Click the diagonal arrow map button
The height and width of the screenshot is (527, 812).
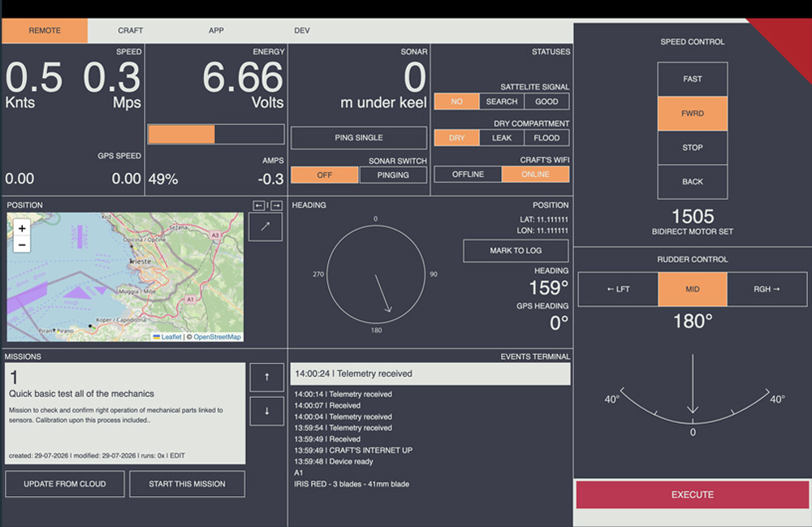266,227
